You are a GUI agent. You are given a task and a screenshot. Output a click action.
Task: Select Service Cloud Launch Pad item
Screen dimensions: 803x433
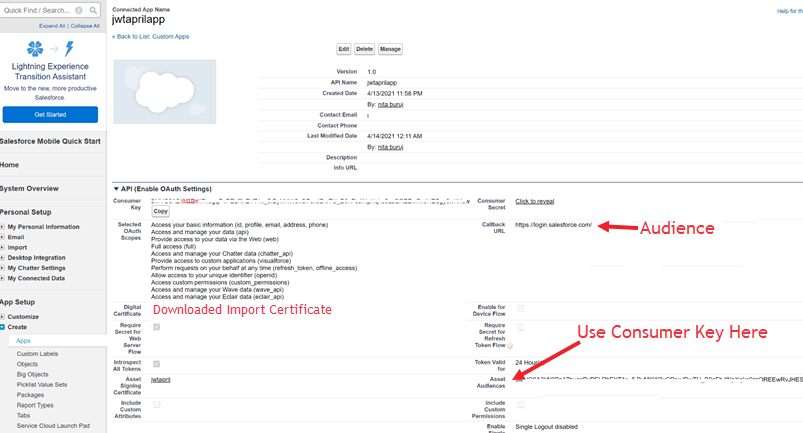click(x=53, y=426)
